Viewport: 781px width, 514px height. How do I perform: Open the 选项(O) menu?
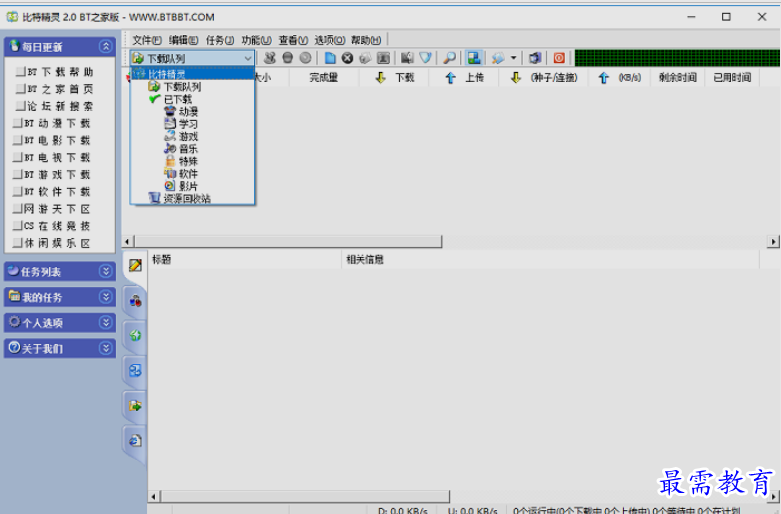[330, 40]
